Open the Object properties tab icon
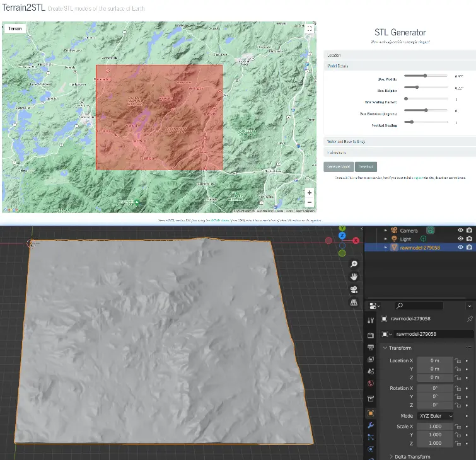 [x=371, y=413]
